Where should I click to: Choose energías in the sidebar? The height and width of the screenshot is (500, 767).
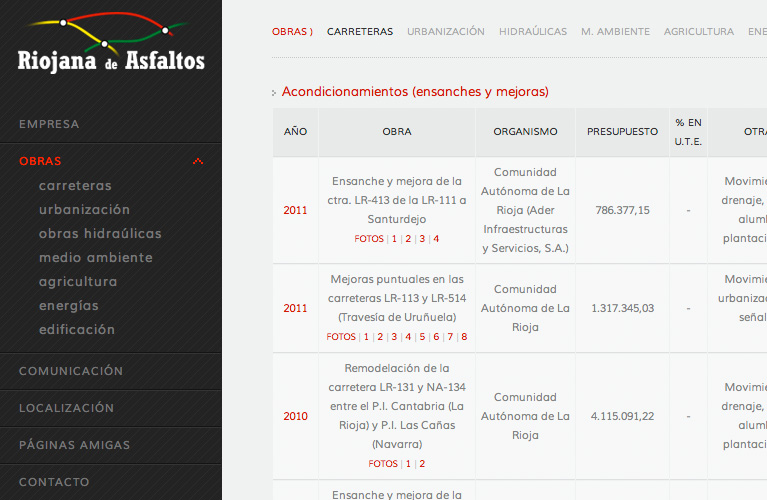coord(69,306)
